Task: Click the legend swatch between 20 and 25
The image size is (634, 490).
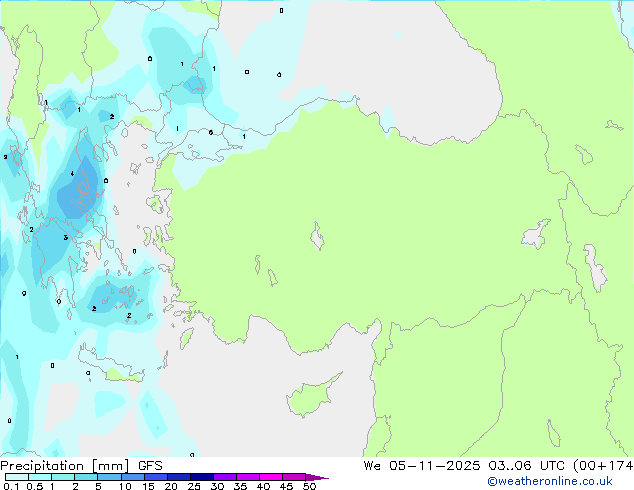Action: 179,477
